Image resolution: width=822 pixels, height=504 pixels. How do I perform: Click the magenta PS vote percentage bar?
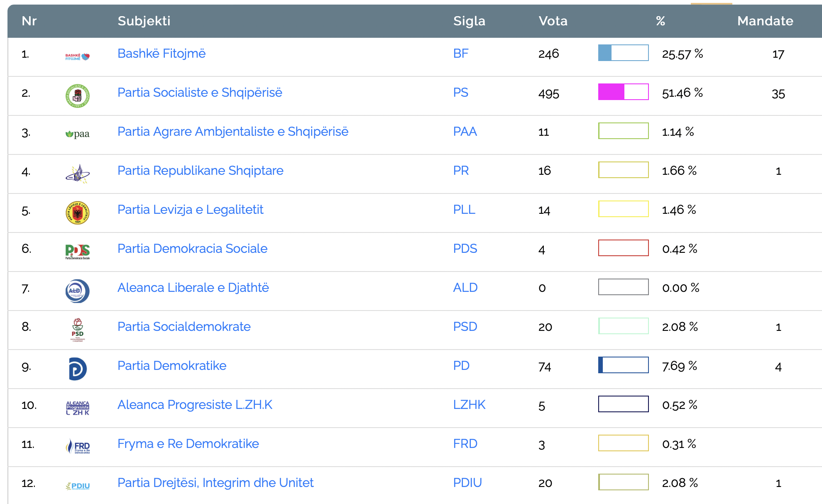pyautogui.click(x=623, y=92)
